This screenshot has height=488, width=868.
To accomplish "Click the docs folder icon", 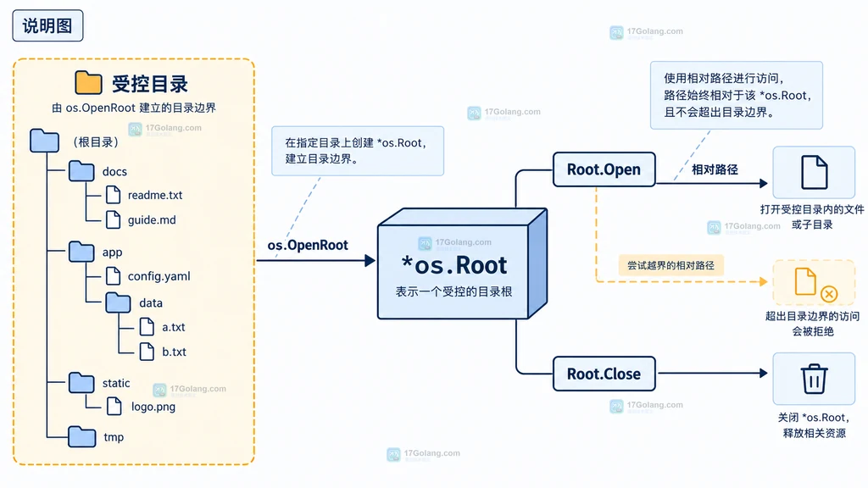I will tap(81, 171).
